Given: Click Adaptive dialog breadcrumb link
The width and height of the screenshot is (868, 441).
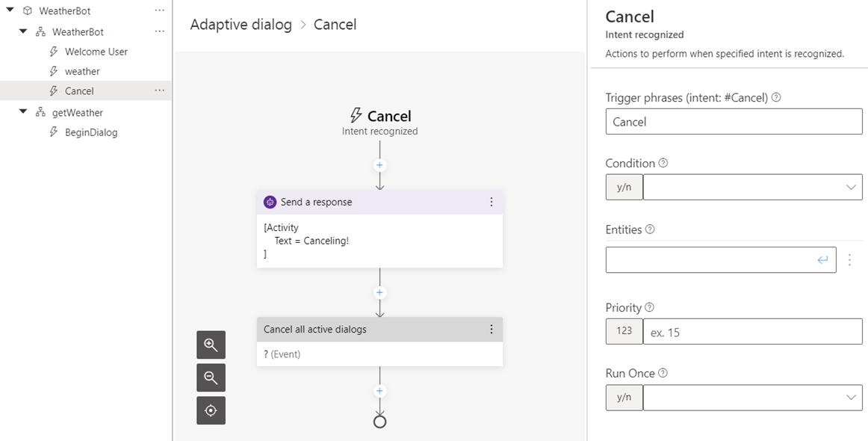Looking at the screenshot, I should pos(241,25).
